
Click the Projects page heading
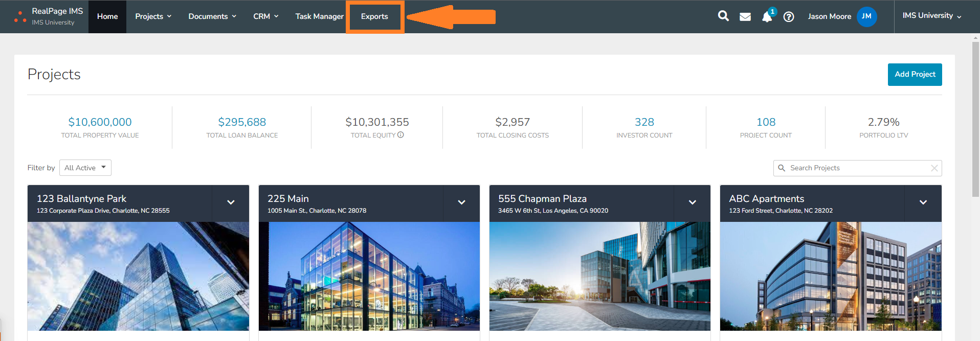[x=54, y=75]
